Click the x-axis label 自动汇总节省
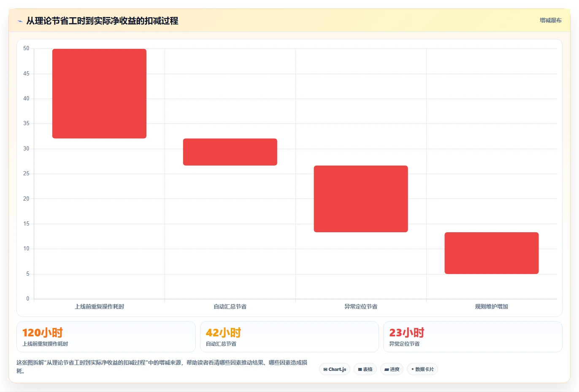Image resolution: width=579 pixels, height=392 pixels. (230, 306)
